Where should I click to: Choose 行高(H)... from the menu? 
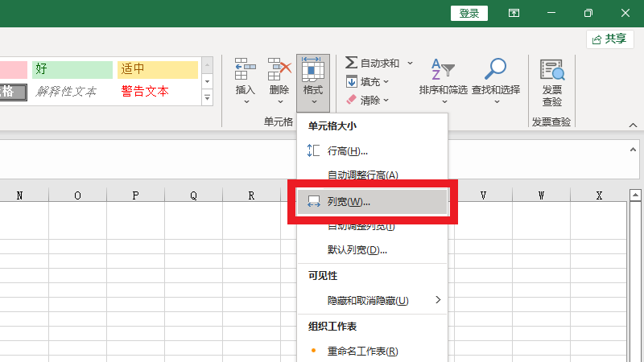coord(347,150)
